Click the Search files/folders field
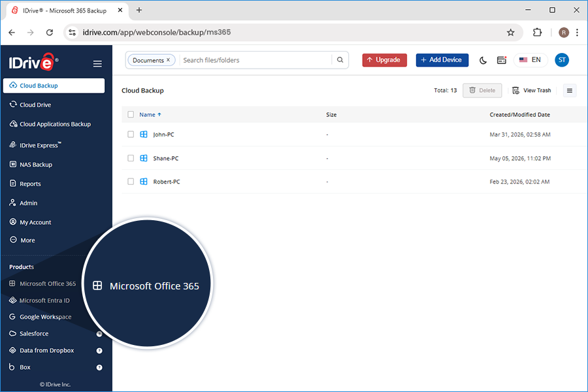Viewport: 588px width, 392px height. click(255, 60)
